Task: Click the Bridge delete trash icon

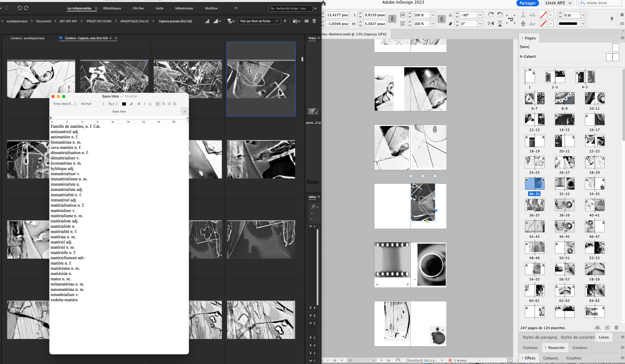Action: [314, 21]
